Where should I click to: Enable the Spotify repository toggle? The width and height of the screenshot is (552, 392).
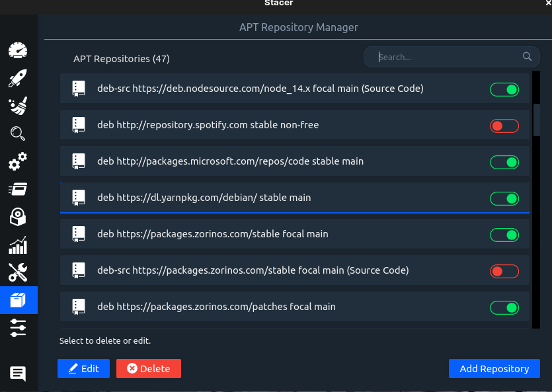pos(504,126)
